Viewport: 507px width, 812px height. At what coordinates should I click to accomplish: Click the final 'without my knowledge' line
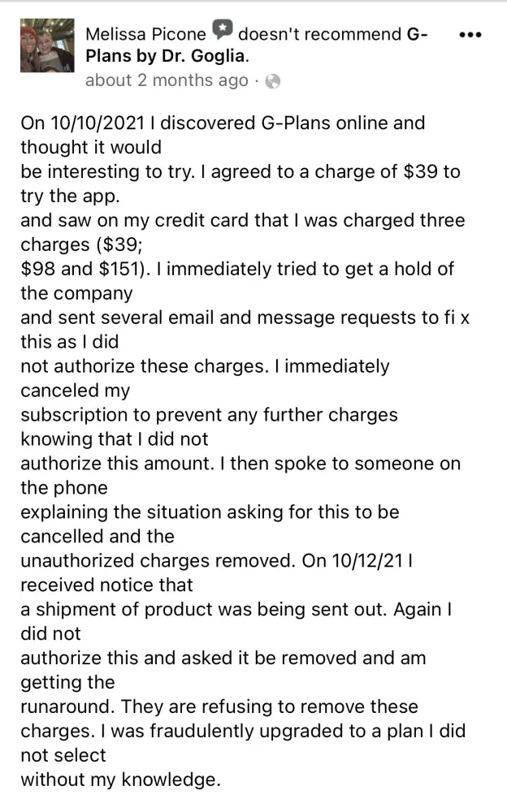coord(119,780)
